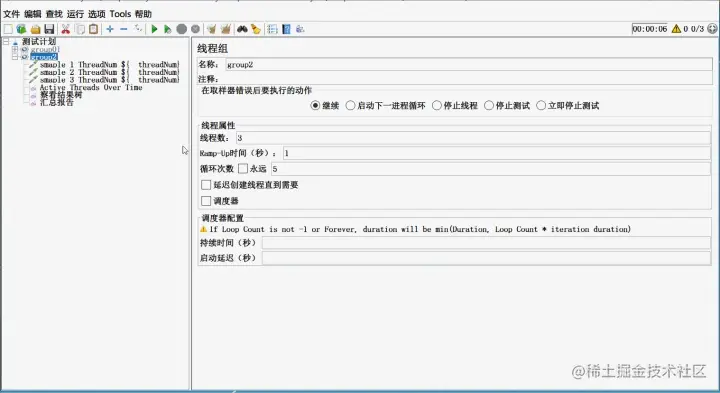Open the 运行 menu
Image resolution: width=720 pixels, height=393 pixels.
75,14
